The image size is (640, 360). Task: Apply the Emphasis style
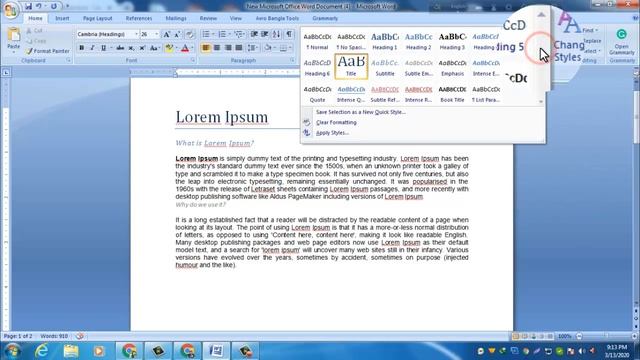point(452,67)
